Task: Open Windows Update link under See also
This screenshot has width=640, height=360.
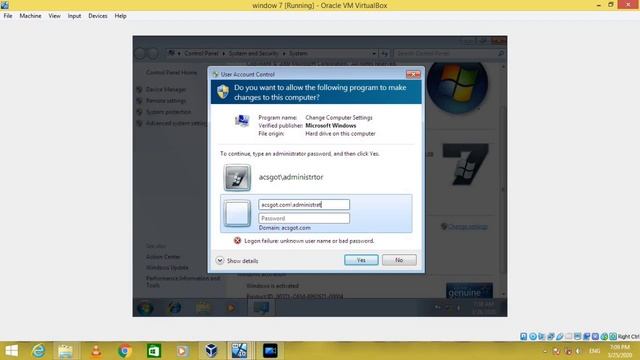Action: [x=167, y=267]
